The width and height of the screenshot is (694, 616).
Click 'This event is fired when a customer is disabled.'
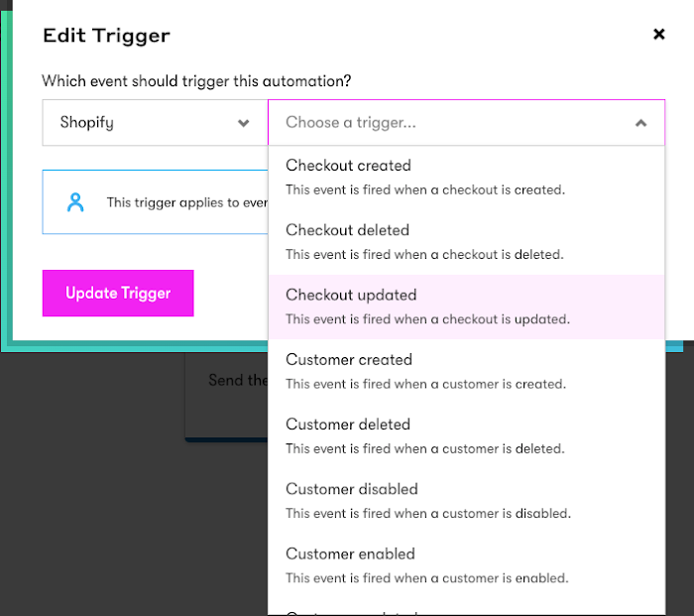click(428, 514)
